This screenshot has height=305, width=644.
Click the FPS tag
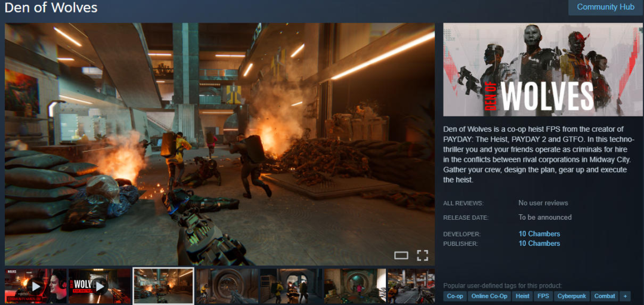[x=543, y=296]
